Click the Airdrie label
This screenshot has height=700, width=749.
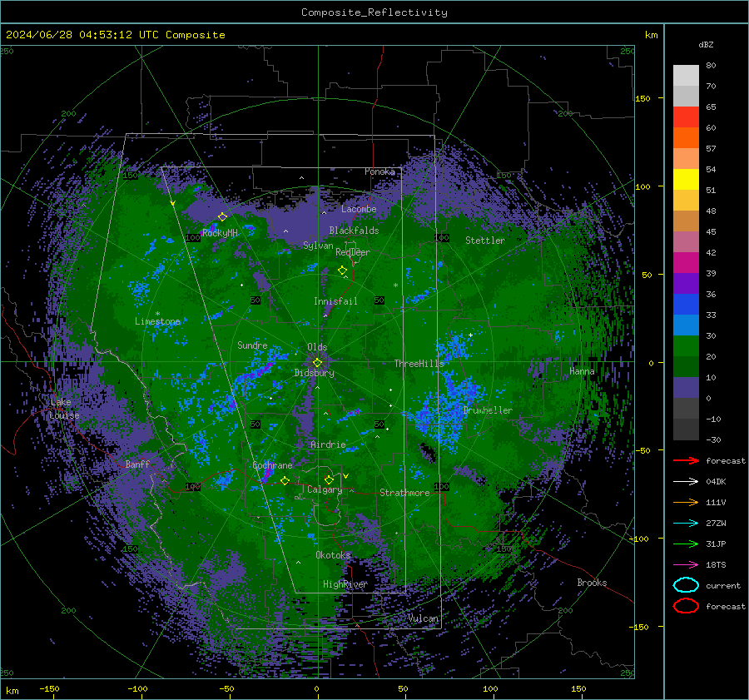click(x=328, y=444)
